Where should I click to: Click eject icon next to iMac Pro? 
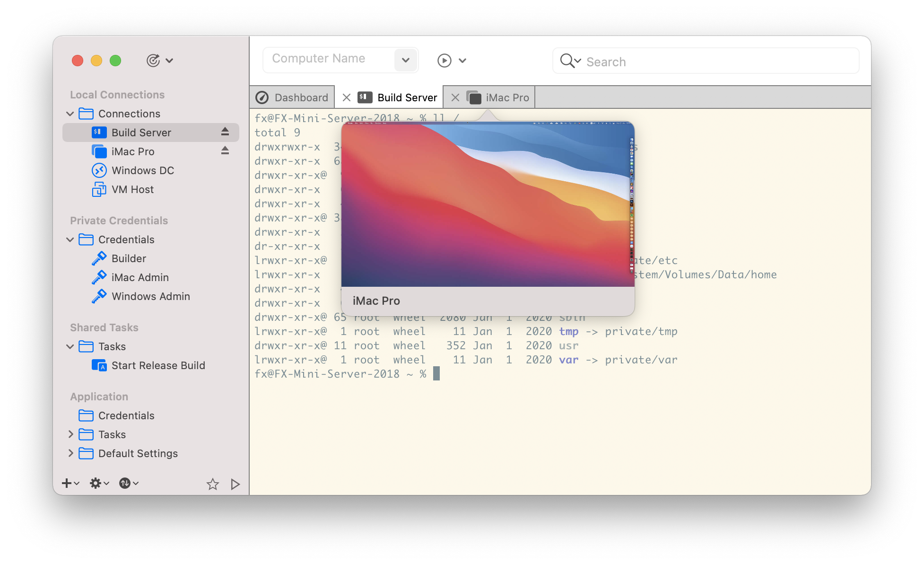click(x=225, y=151)
